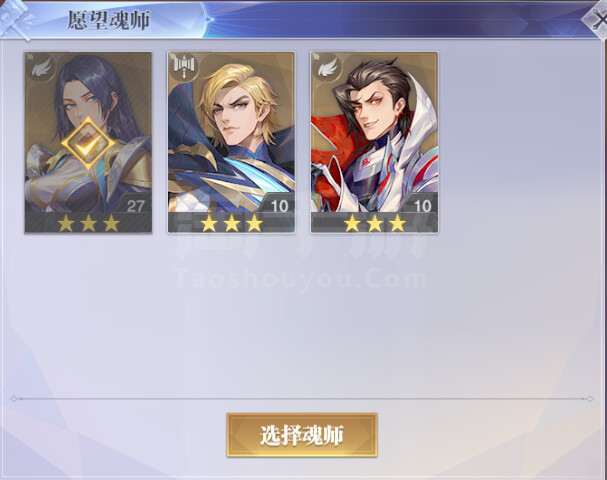Click the 愿望魂师 title text
The width and height of the screenshot is (607, 480).
tap(109, 21)
